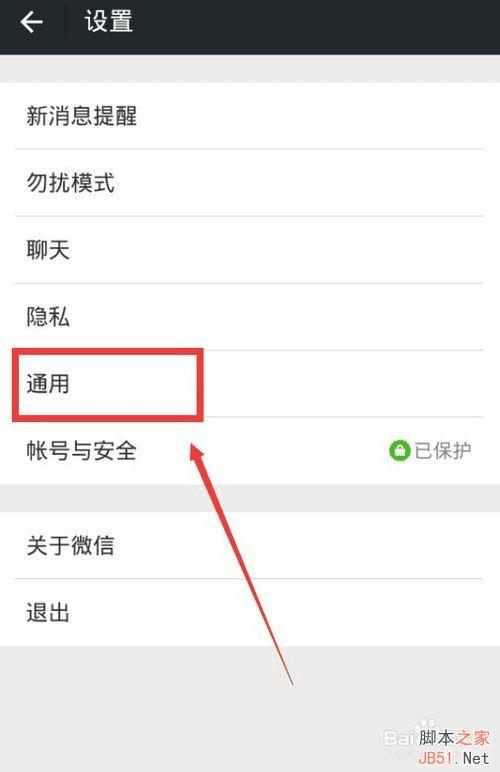500x772 pixels.
Task: Tap the 退出 option
Action: click(x=250, y=613)
